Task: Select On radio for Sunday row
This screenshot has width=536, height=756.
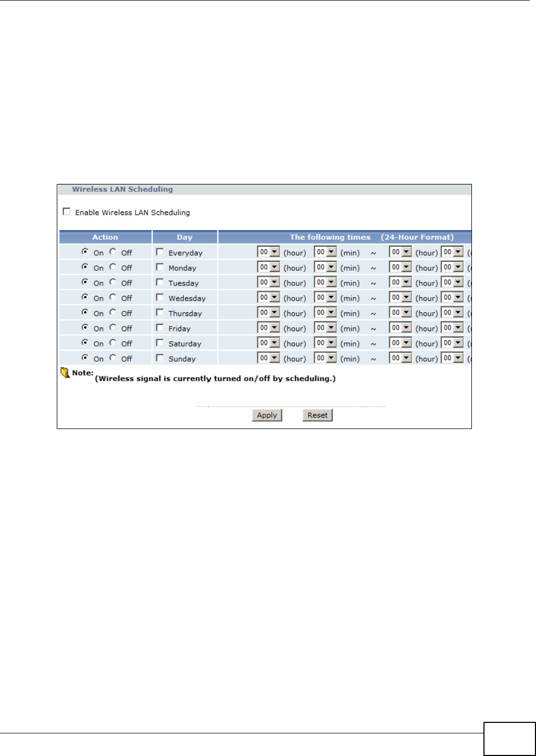Action: 85,358
